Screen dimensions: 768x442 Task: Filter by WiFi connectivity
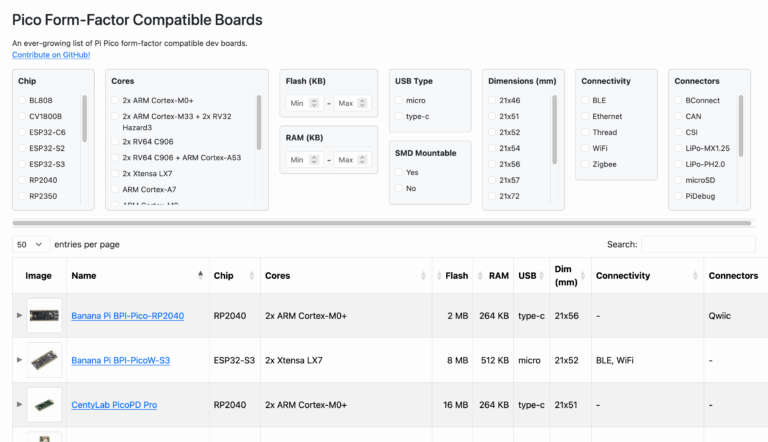[585, 148]
